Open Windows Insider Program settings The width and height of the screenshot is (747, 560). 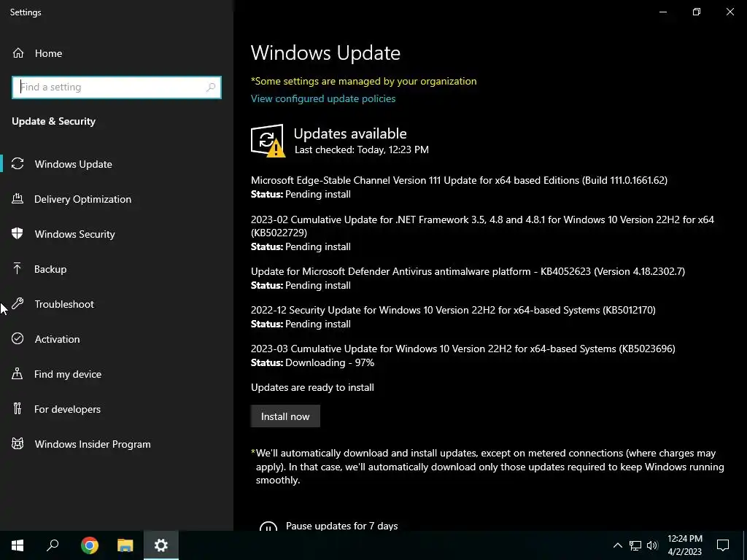click(117, 444)
